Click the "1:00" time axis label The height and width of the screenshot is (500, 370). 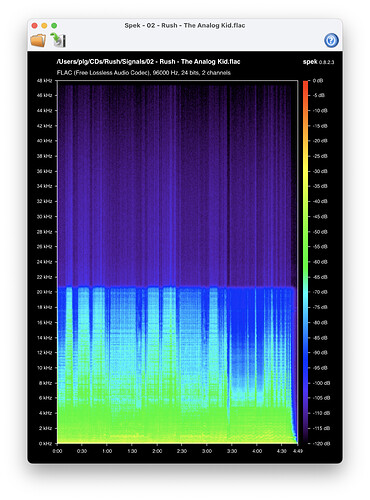coord(107,451)
